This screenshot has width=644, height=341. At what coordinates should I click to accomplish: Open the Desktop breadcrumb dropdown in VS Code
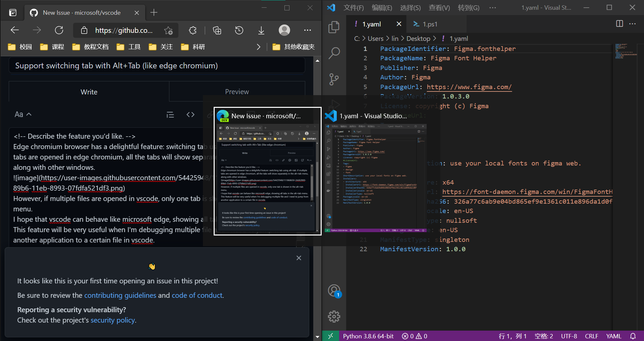[x=418, y=39]
